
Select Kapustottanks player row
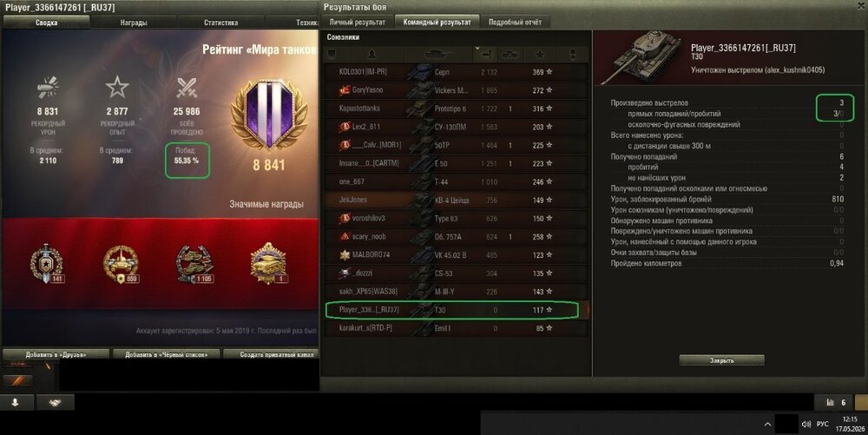point(457,109)
